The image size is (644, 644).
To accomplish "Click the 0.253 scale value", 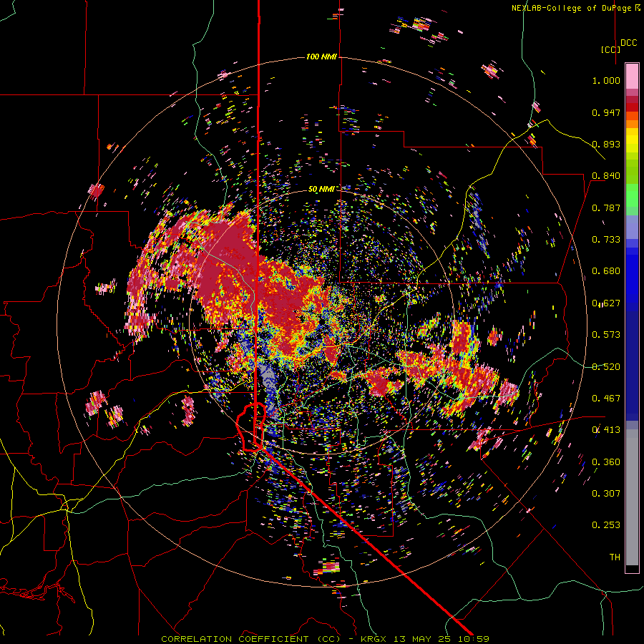I will [x=606, y=525].
